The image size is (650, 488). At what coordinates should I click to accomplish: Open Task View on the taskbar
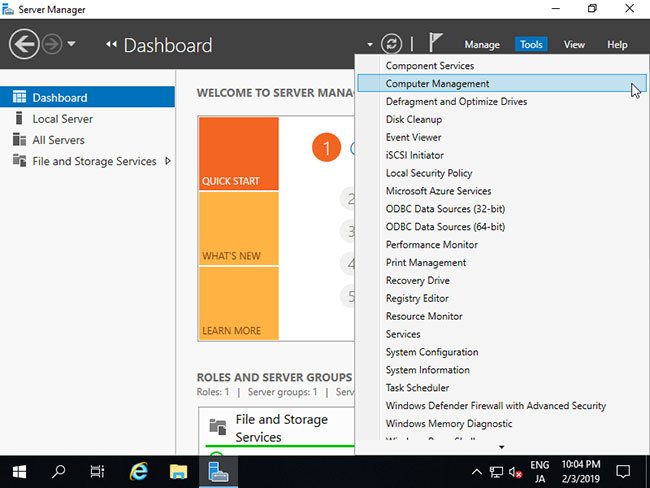97,471
